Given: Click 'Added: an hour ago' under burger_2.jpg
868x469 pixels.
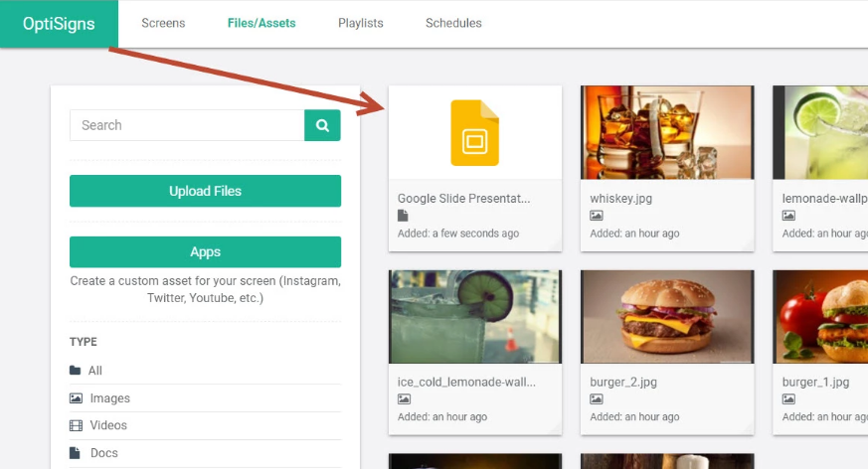Looking at the screenshot, I should [634, 417].
